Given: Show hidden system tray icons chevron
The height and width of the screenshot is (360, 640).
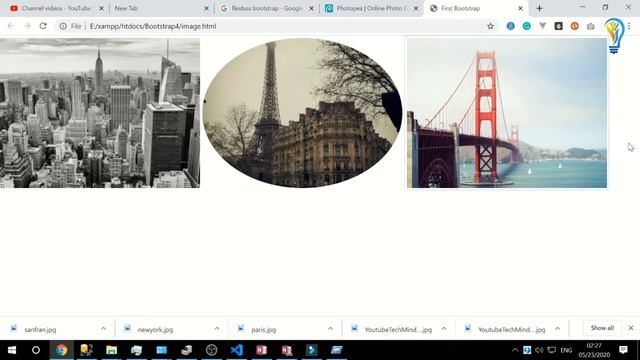Looking at the screenshot, I should pyautogui.click(x=515, y=350).
